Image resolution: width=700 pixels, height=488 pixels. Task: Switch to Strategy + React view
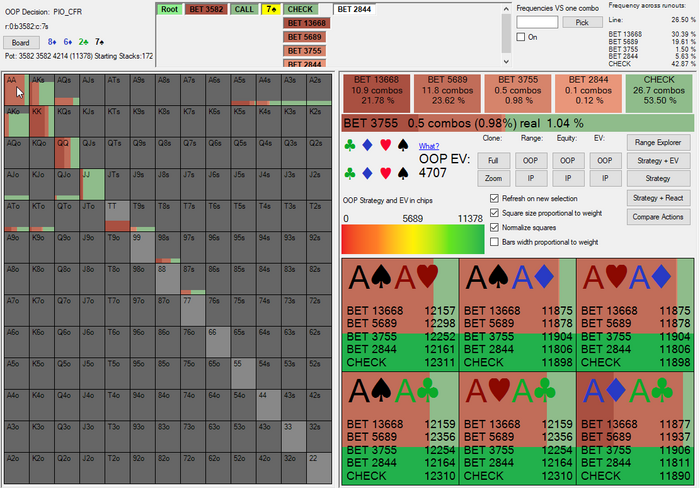click(658, 198)
